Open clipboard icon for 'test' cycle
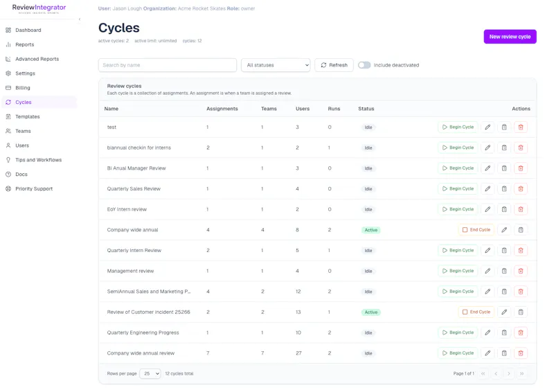This screenshot has height=392, width=554. 504,127
